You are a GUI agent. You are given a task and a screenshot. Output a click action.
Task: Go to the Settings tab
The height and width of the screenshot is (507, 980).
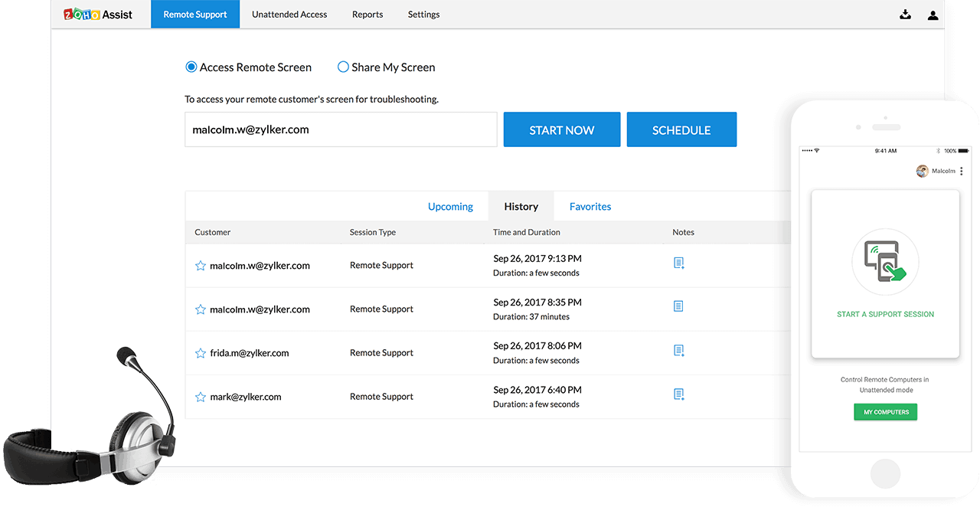pyautogui.click(x=423, y=14)
